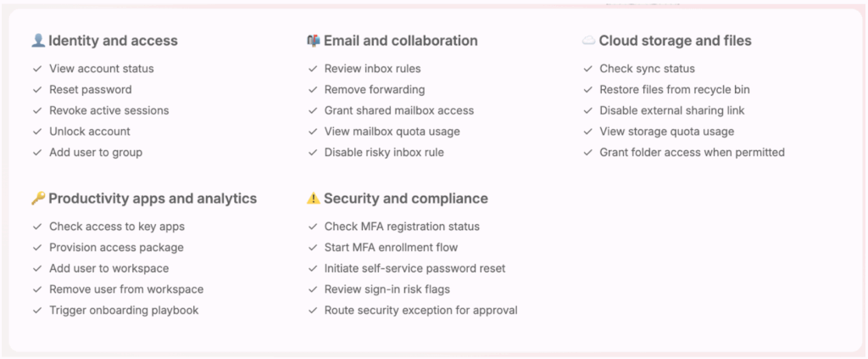
Task: Click the mailbox icon beside Email and collaboration
Action: pos(314,41)
